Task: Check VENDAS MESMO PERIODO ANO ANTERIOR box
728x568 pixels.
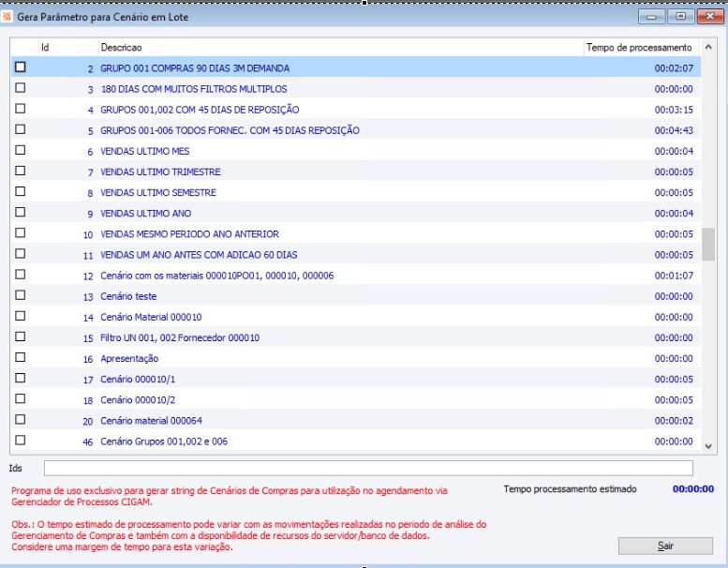Action: [20, 232]
